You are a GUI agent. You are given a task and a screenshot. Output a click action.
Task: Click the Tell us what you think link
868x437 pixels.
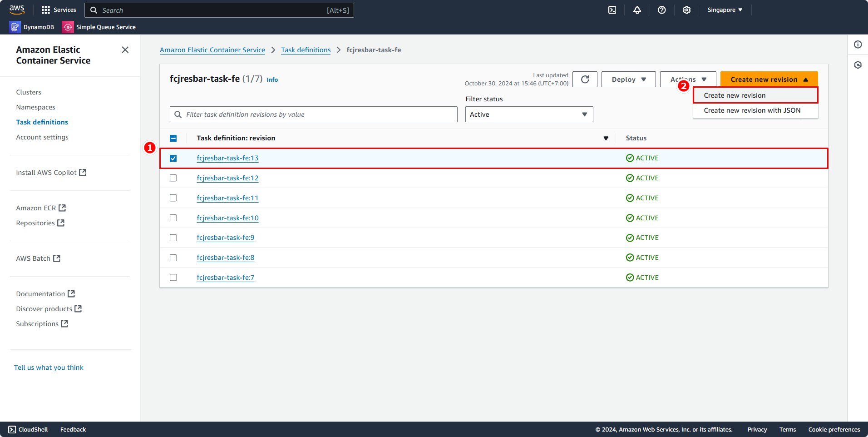click(49, 367)
